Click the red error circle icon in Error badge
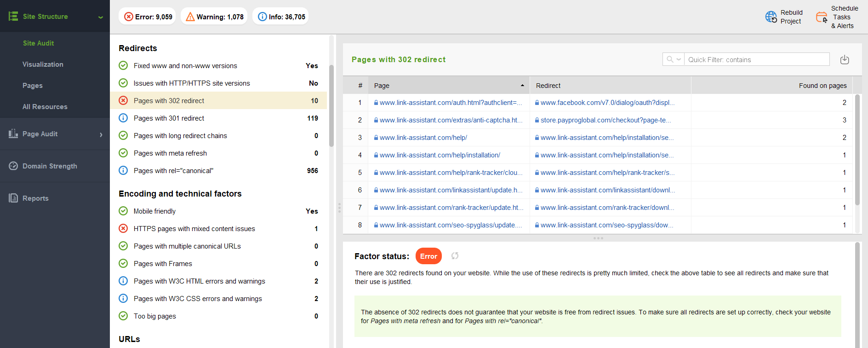 coord(129,17)
